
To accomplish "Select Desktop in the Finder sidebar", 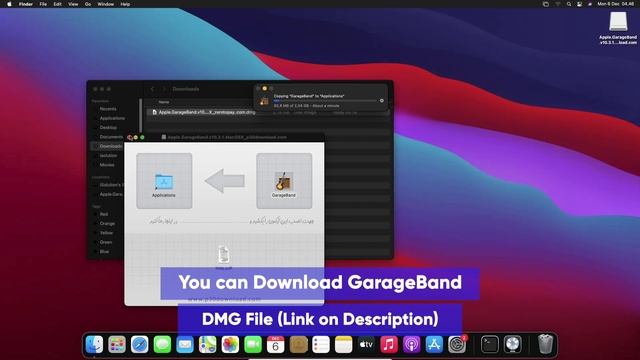I will 108,128.
